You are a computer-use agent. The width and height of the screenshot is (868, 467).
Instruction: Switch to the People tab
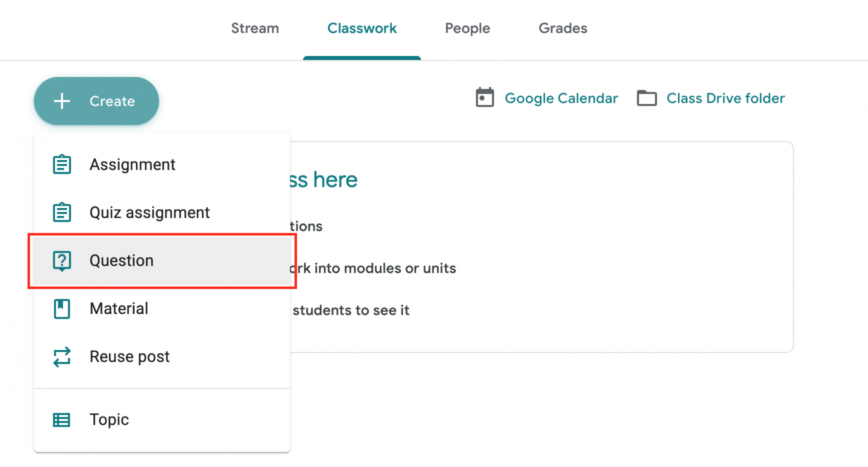[467, 28]
